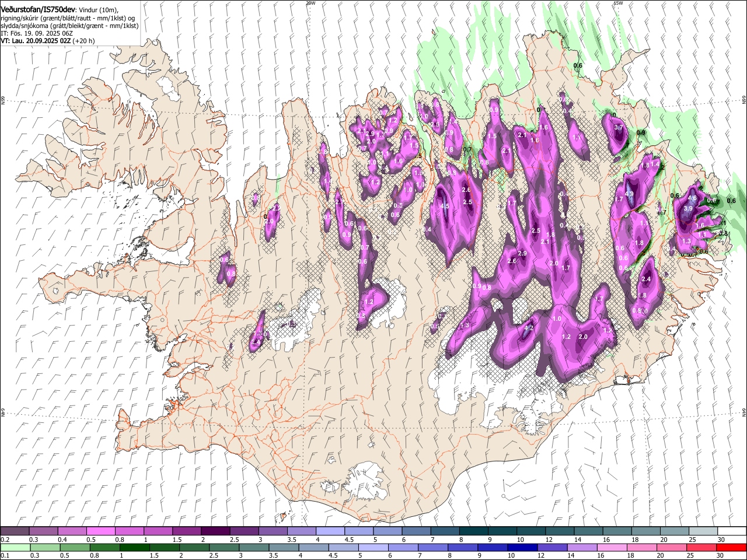The width and height of the screenshot is (747, 560).
Task: Select the 25–30 red rain scale swatch
Action: click(702, 547)
